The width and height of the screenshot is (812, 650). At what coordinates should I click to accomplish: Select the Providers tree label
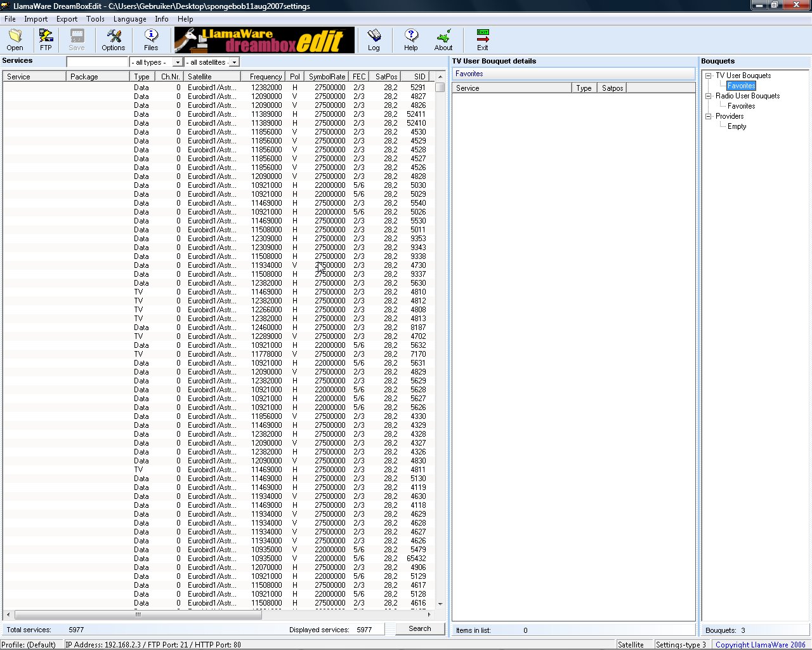click(x=730, y=116)
